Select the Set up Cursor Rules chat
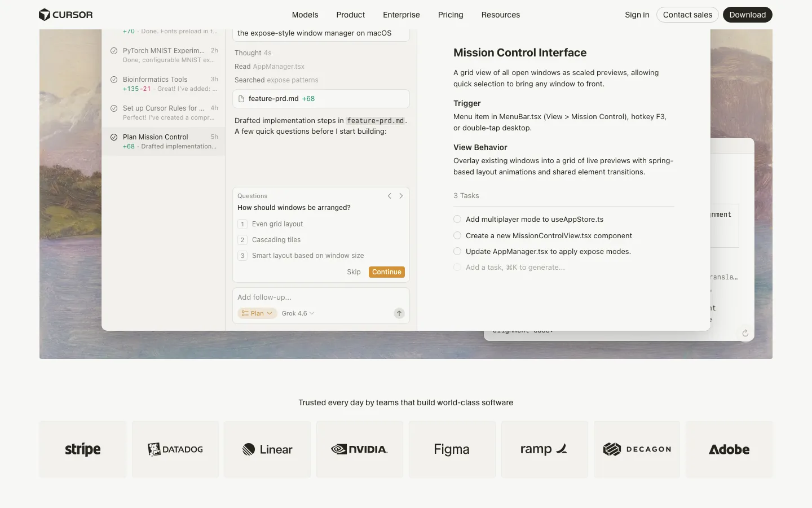The height and width of the screenshot is (508, 812). [164, 112]
